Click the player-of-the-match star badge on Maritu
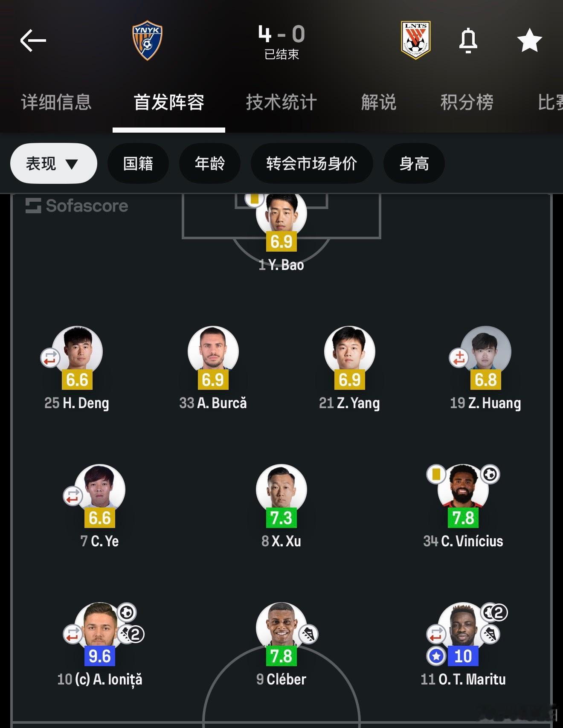 coord(436,656)
